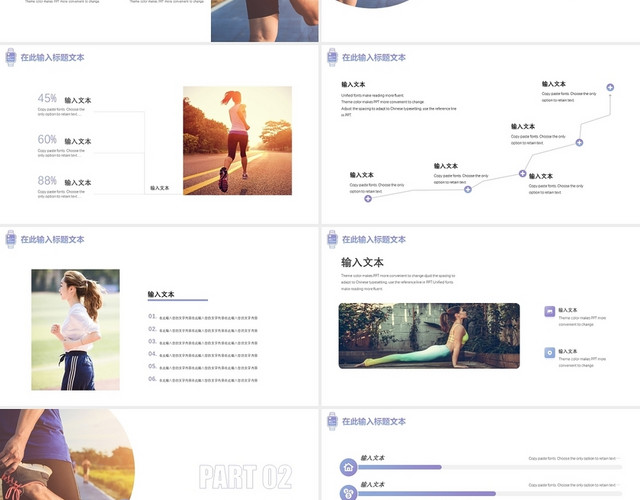Click title '在此输入标题文本' on the numbered list slide
640x500 pixels.
pyautogui.click(x=53, y=240)
